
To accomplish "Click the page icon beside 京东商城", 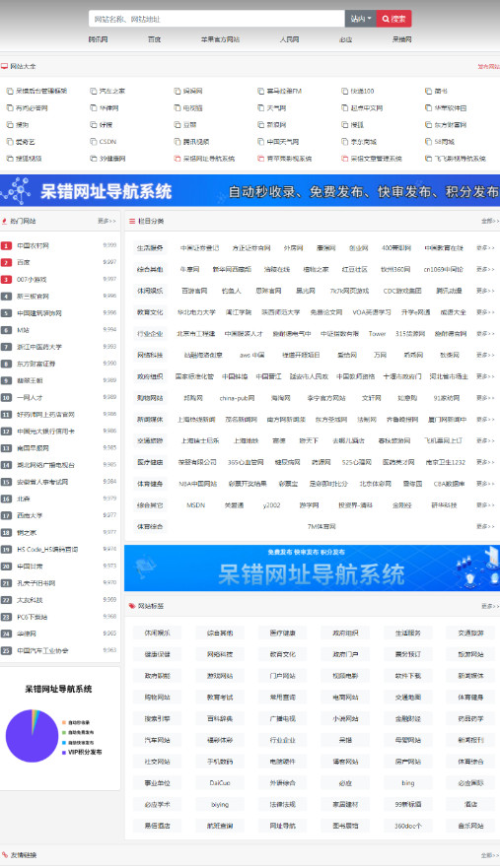I will pos(344,142).
